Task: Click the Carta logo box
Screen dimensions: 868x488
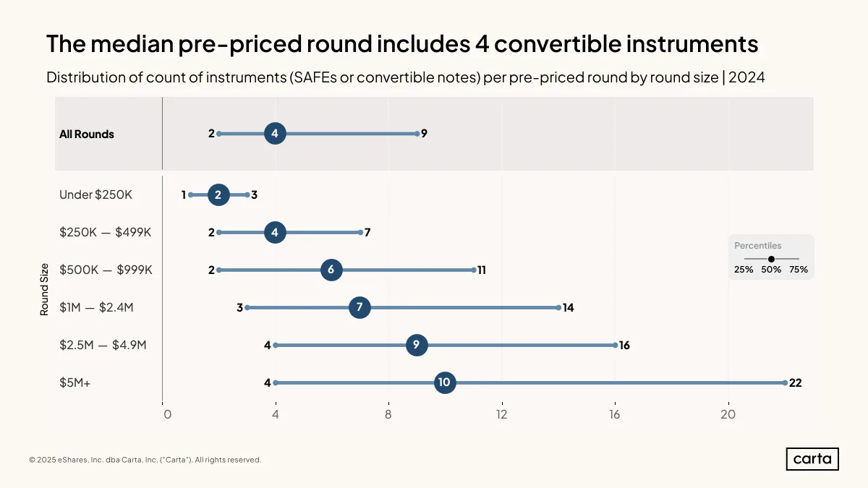Action: click(x=812, y=459)
